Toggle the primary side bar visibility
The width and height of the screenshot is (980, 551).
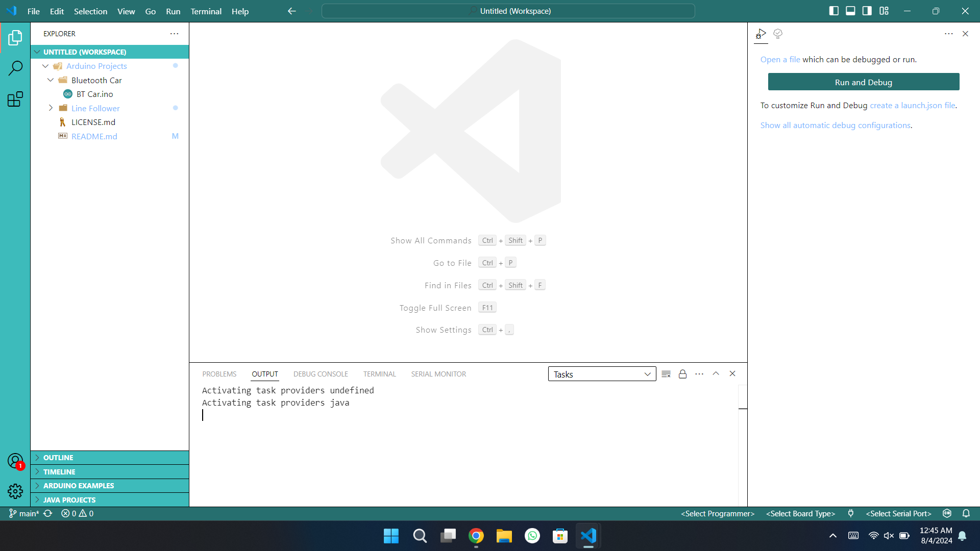(834, 11)
